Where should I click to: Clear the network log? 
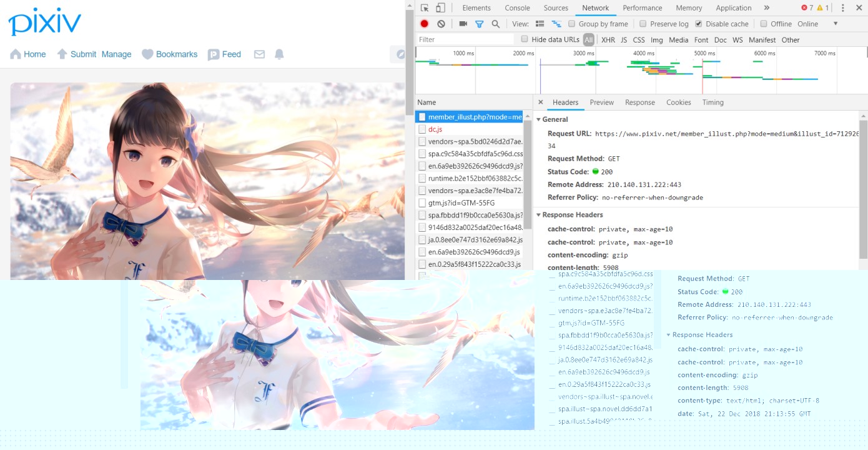[441, 24]
